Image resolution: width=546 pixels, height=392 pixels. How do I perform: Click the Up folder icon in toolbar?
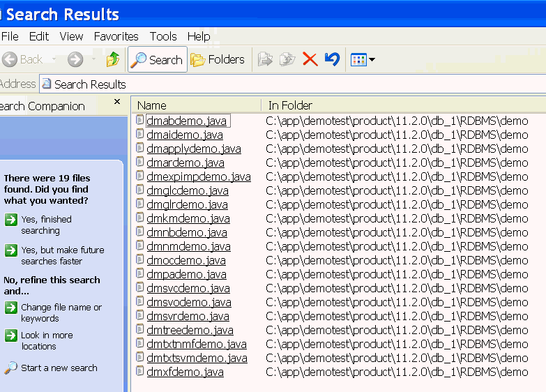tap(113, 60)
